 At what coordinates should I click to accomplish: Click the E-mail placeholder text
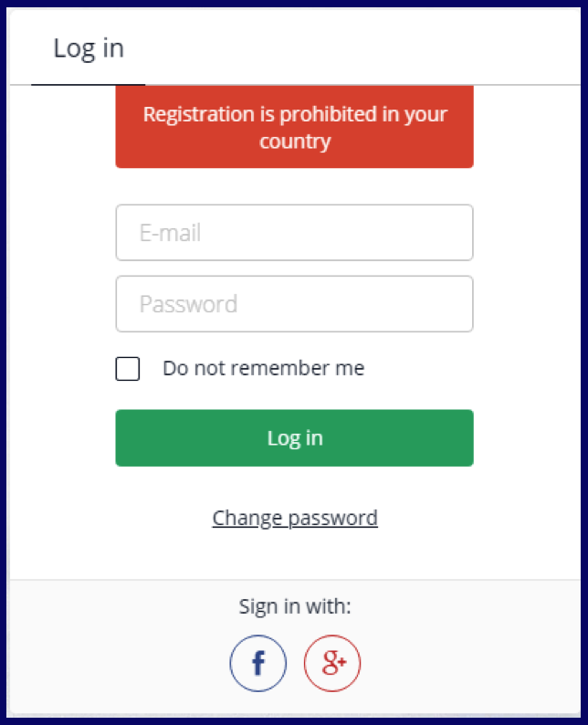[170, 233]
